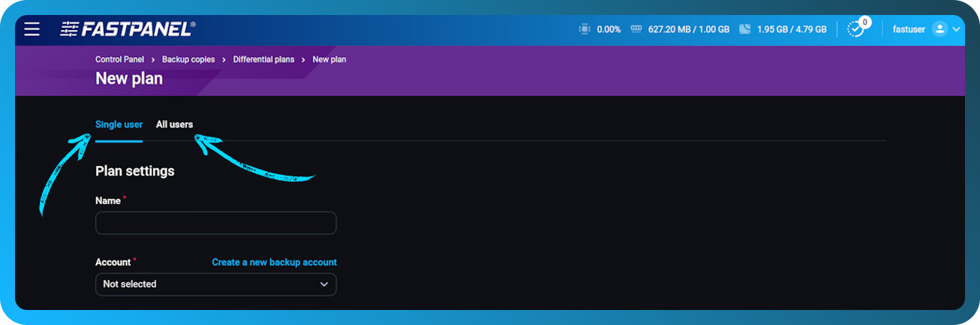Click the CPU usage chip icon
Viewport: 980px width, 325px height.
[x=585, y=29]
